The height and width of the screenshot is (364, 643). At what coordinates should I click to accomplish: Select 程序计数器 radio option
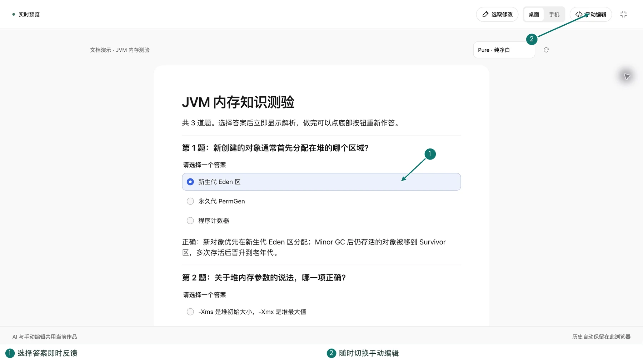321,221
